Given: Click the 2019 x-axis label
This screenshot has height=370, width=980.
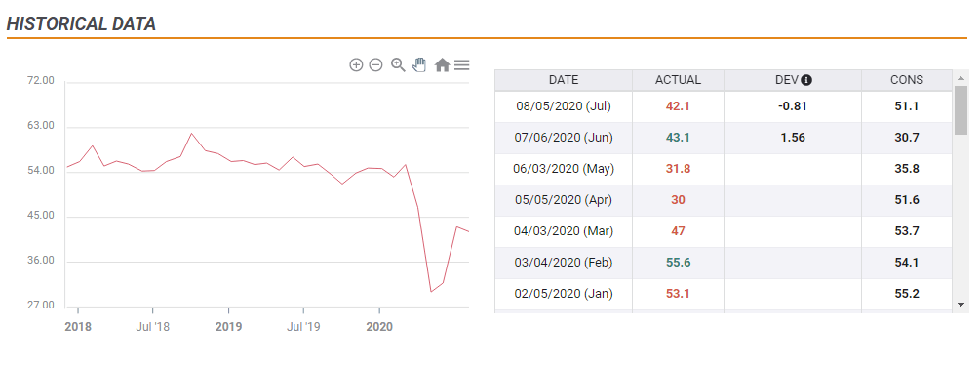Looking at the screenshot, I should pyautogui.click(x=229, y=327).
